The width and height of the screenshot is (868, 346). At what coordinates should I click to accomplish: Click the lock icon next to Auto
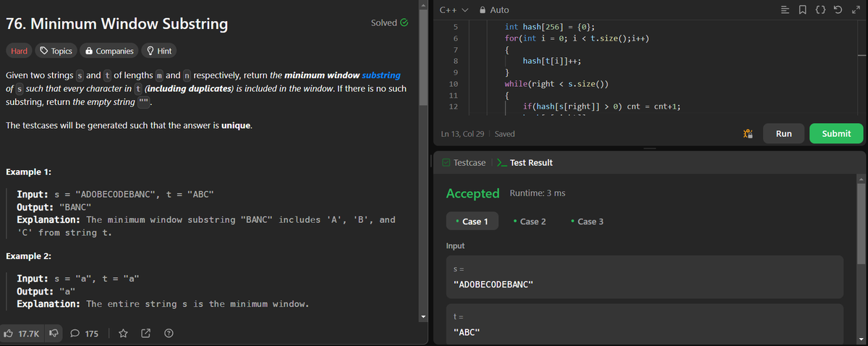483,9
